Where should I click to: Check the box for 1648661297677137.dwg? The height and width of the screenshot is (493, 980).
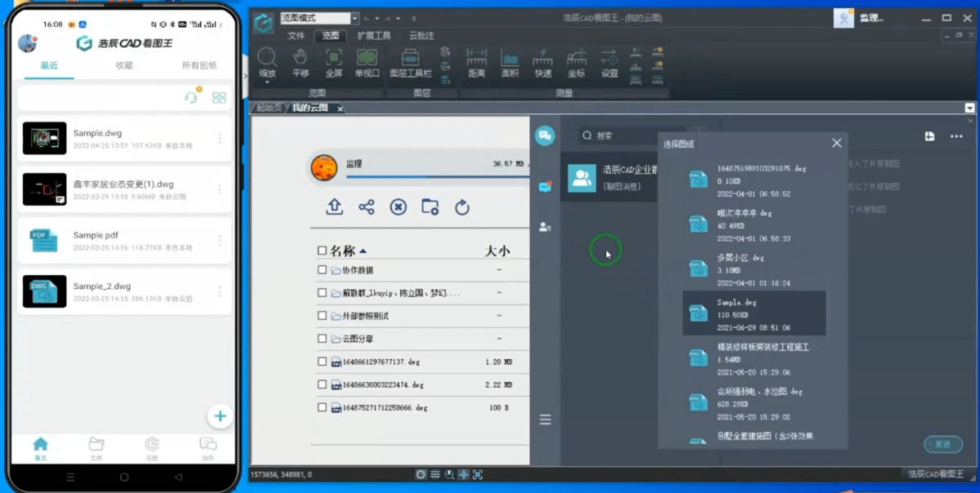coord(322,362)
